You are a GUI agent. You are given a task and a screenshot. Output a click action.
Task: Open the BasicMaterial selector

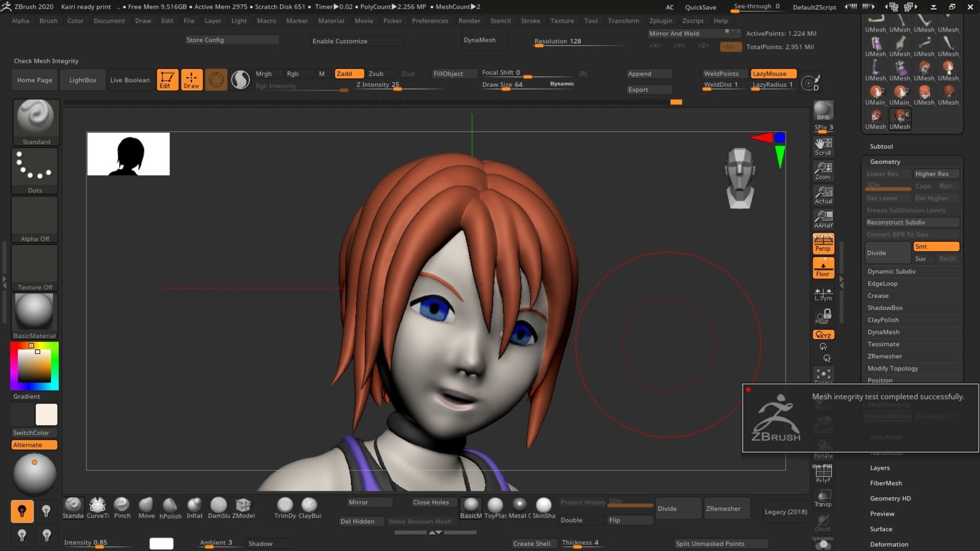[x=35, y=316]
